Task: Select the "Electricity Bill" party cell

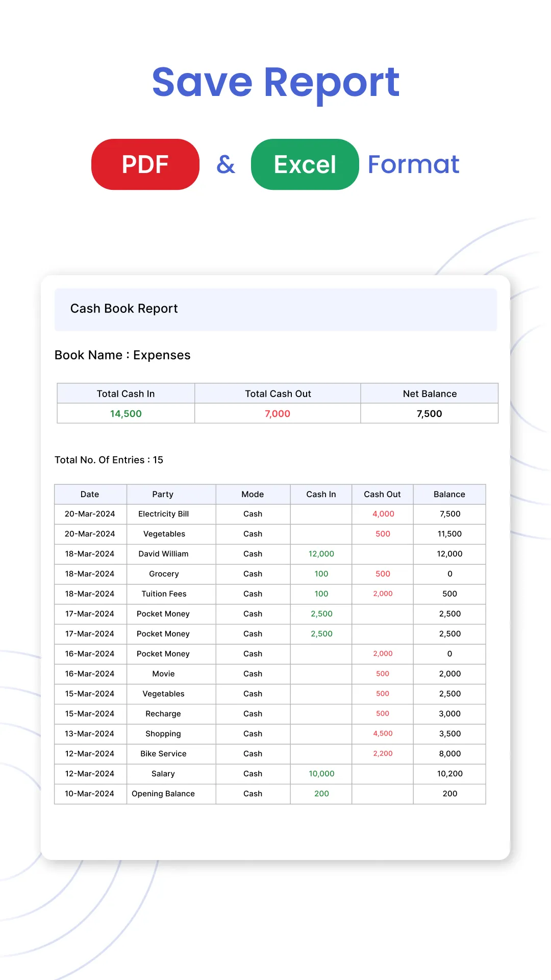Action: click(171, 514)
